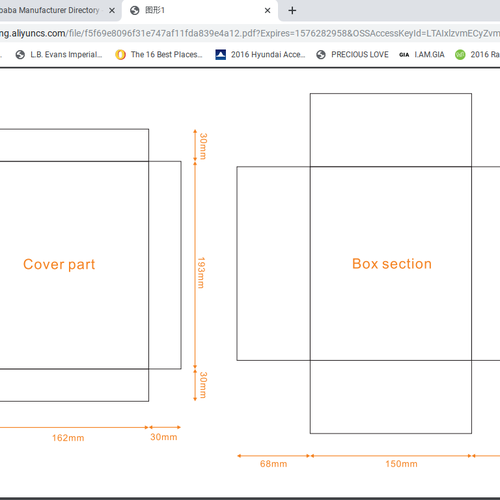Click the globe favicon on 图形1 tab
500x500 pixels.
(135, 11)
